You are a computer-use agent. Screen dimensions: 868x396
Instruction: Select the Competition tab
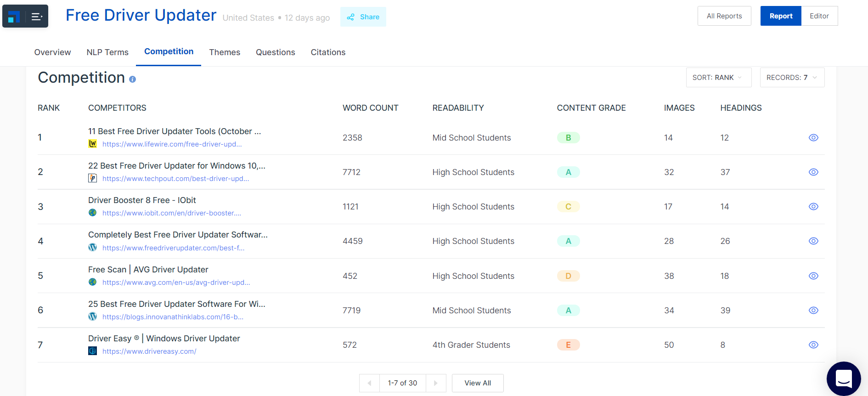tap(169, 51)
